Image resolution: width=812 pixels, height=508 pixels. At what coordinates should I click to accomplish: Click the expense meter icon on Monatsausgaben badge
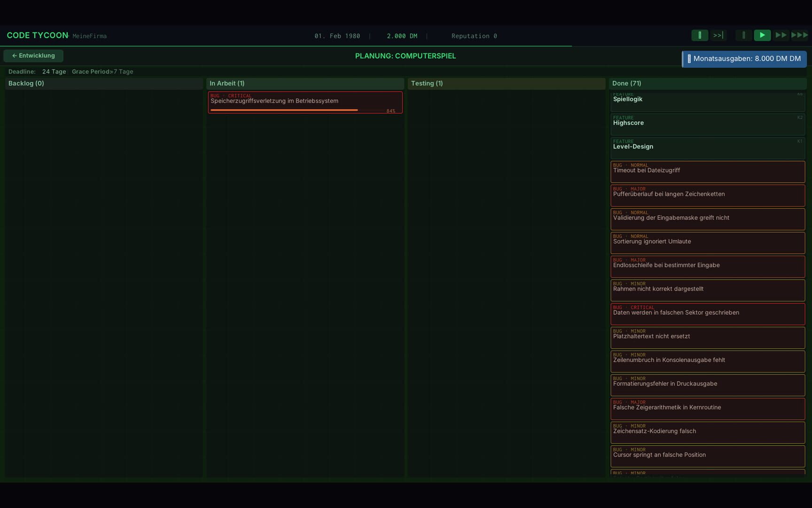pyautogui.click(x=690, y=58)
